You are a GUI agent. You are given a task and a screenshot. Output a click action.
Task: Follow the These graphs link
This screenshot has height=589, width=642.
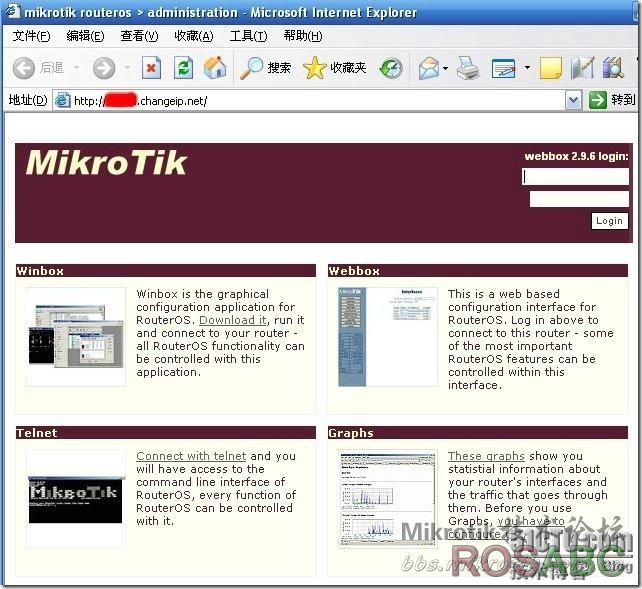coord(486,456)
